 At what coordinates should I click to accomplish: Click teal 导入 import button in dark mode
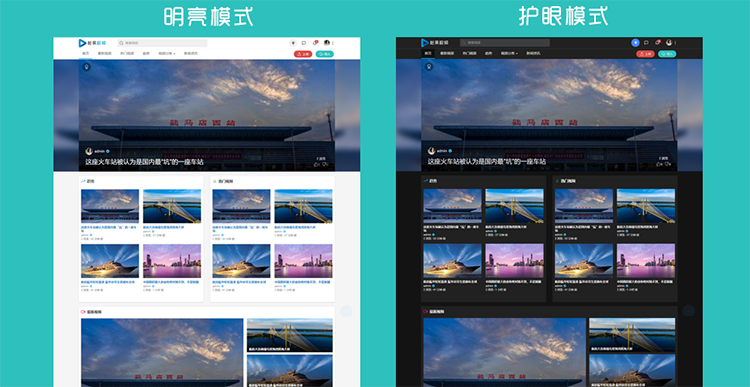(667, 54)
